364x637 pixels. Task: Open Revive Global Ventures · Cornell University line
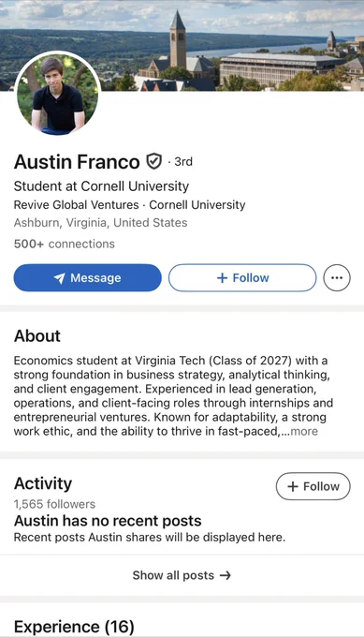coord(129,205)
